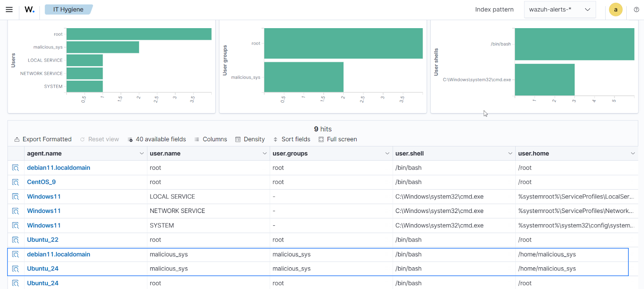Open Ubuntu_22 agent link
The width and height of the screenshot is (644, 289).
click(43, 240)
